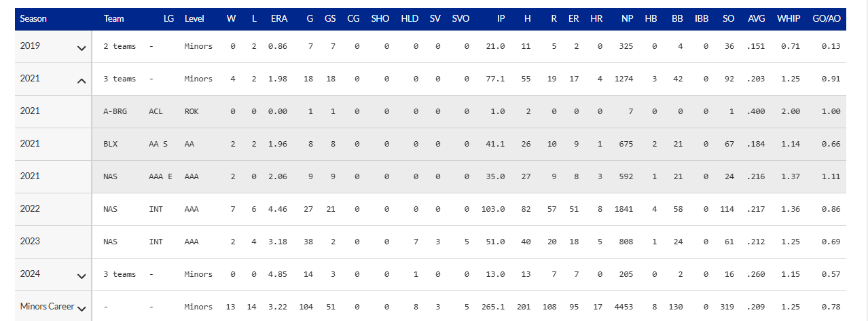Screen dimensions: 868x321
Task: Click the GO/AO column header
Action: (x=826, y=19)
